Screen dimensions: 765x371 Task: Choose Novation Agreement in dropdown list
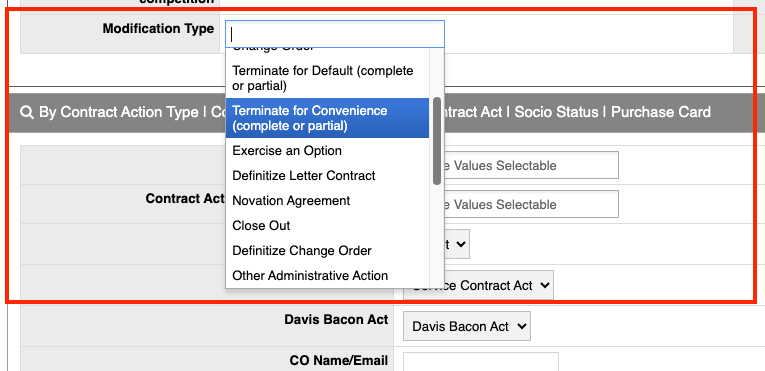click(327, 201)
